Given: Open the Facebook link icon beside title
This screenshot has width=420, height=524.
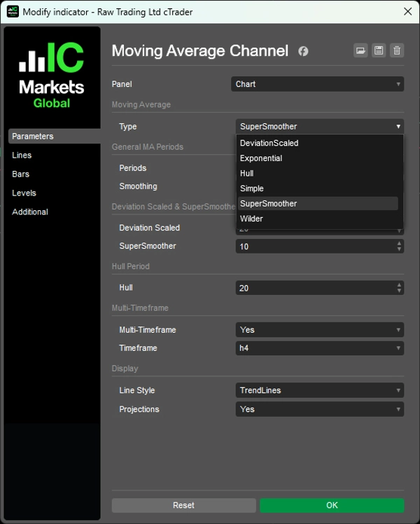Looking at the screenshot, I should 303,51.
